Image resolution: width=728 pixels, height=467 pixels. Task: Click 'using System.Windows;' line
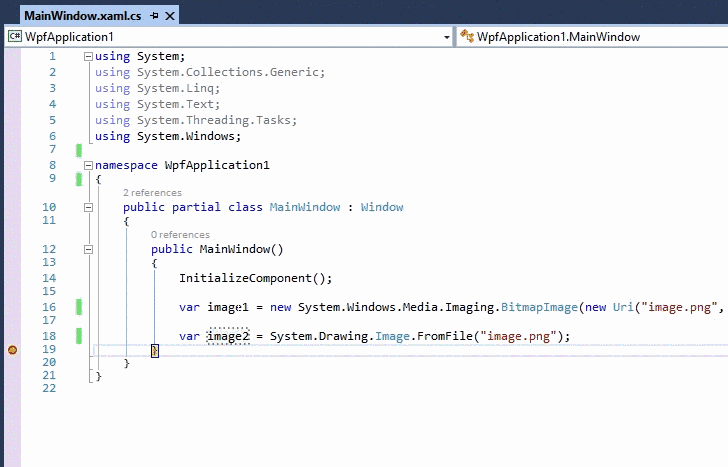(168, 136)
